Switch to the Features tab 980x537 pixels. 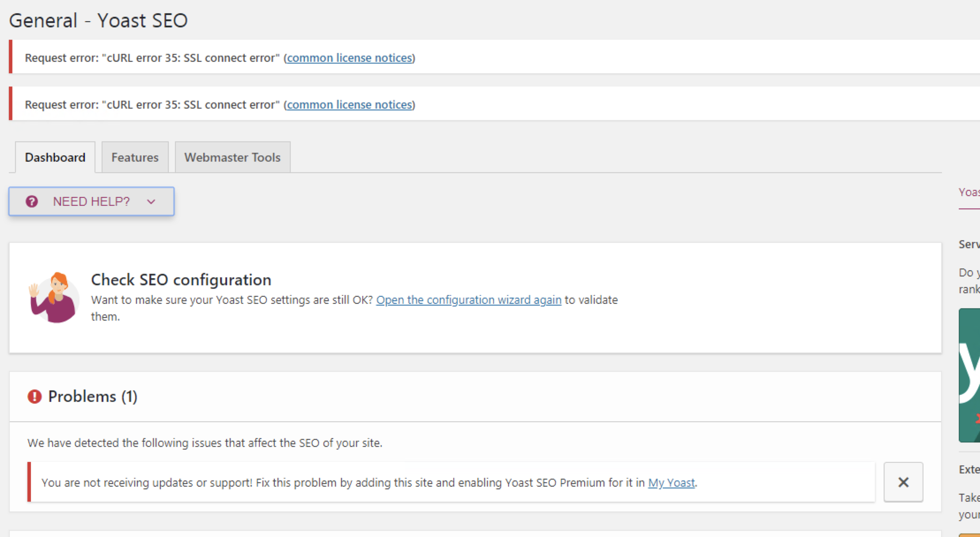click(135, 157)
